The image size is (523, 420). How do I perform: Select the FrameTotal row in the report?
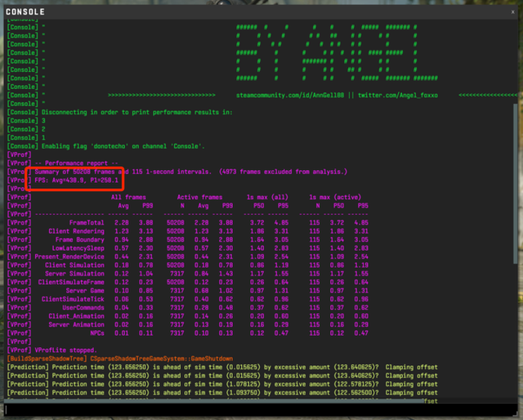(87, 222)
